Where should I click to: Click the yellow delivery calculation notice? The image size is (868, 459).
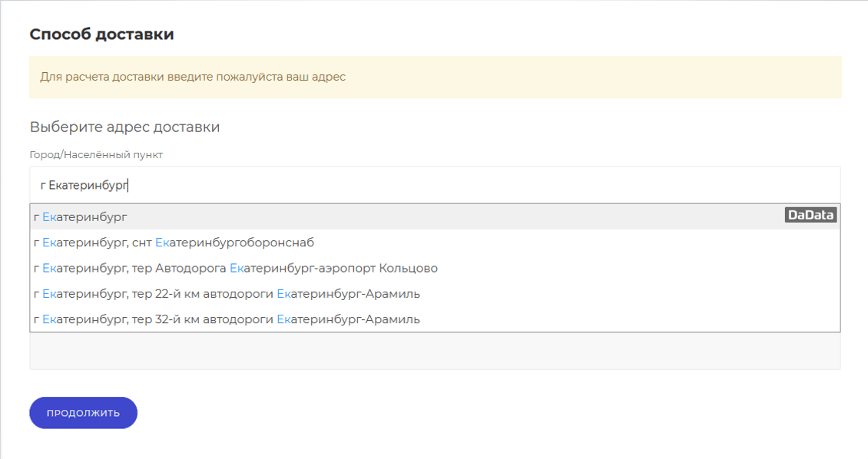point(435,77)
